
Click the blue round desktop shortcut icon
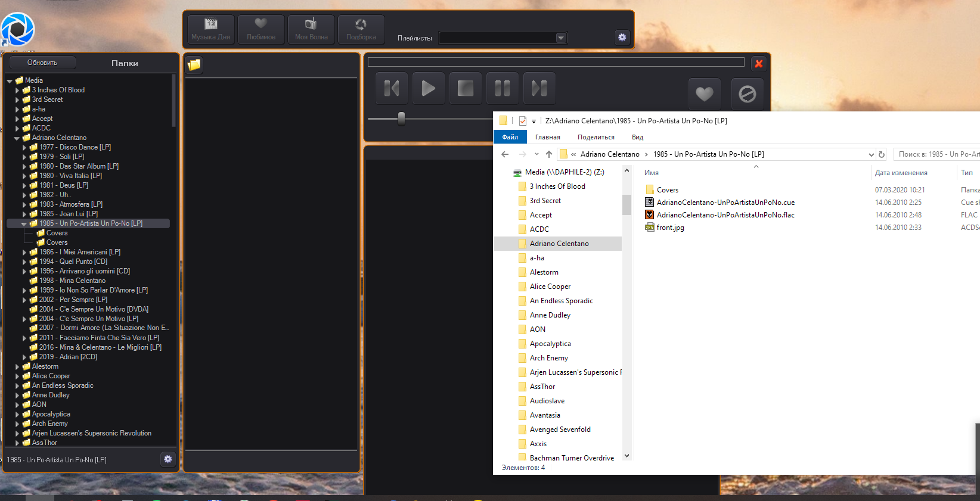coord(18,29)
